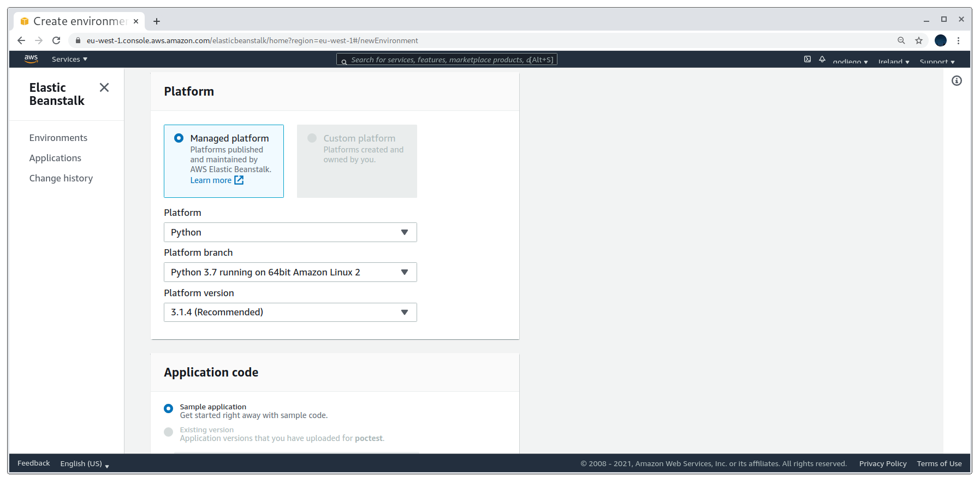This screenshot has width=980, height=482.
Task: Change language from English (US)
Action: [x=85, y=463]
